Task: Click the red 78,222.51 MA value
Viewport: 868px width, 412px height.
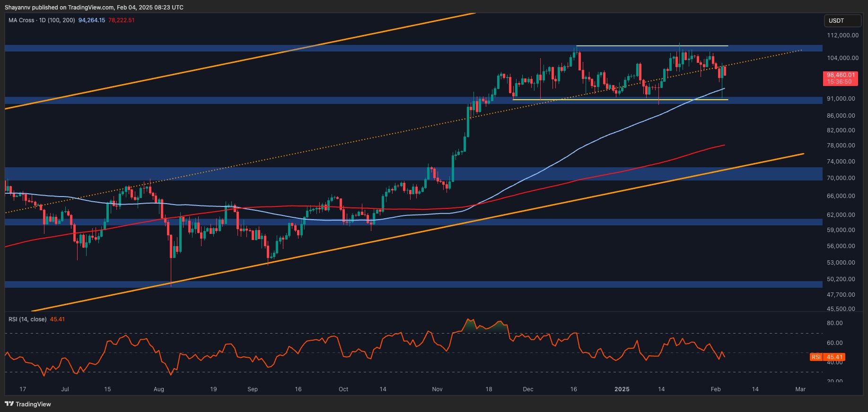Action: (122, 20)
